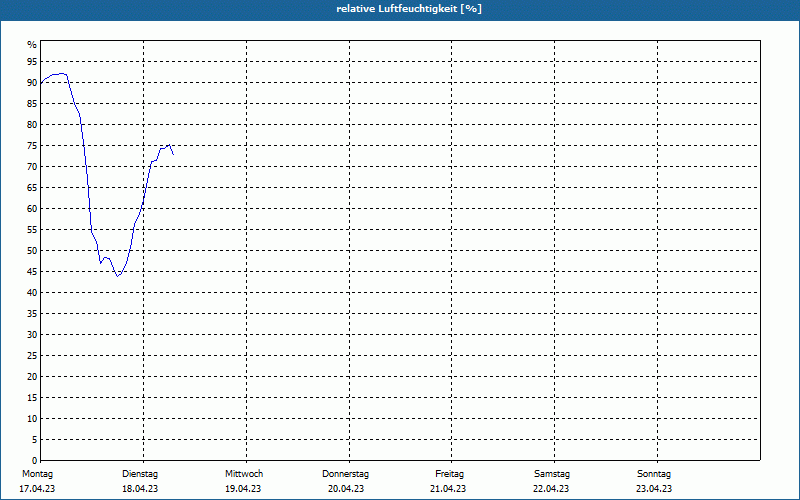
Task: Click the 20 y-axis value
Action: (x=32, y=377)
